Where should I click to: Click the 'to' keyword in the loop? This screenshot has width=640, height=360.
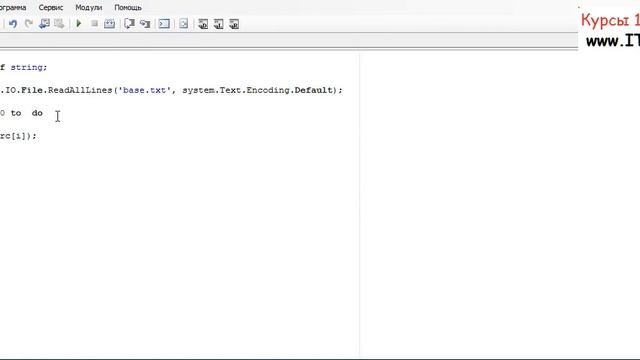[x=16, y=113]
